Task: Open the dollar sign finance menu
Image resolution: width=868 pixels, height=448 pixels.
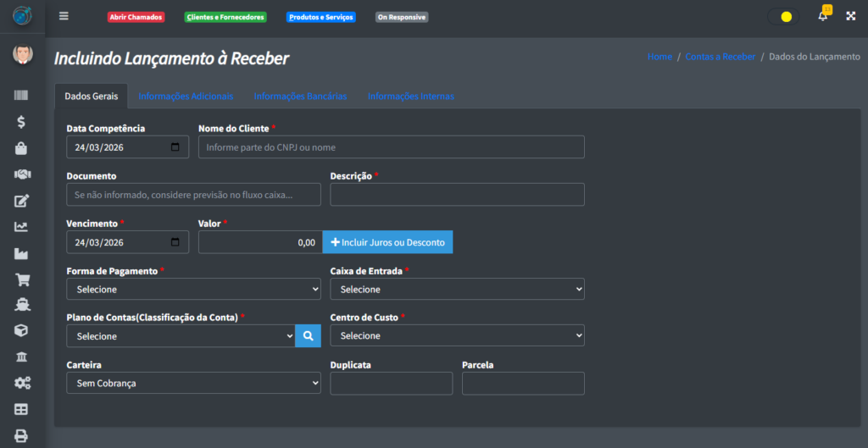Action: click(22, 121)
